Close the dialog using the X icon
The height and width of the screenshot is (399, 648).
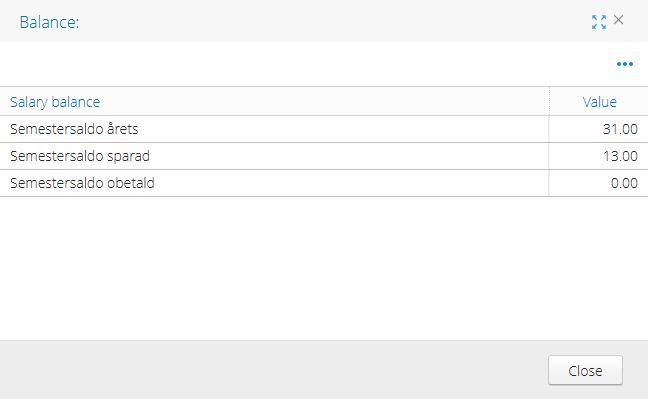point(618,20)
